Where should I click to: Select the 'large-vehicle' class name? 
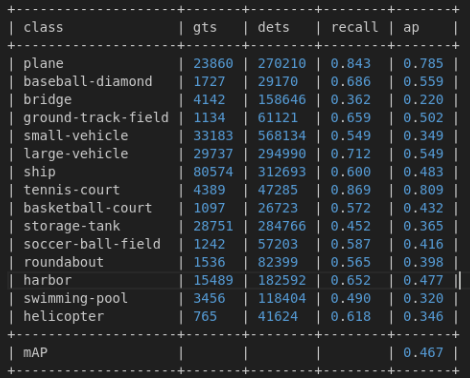[76, 154]
